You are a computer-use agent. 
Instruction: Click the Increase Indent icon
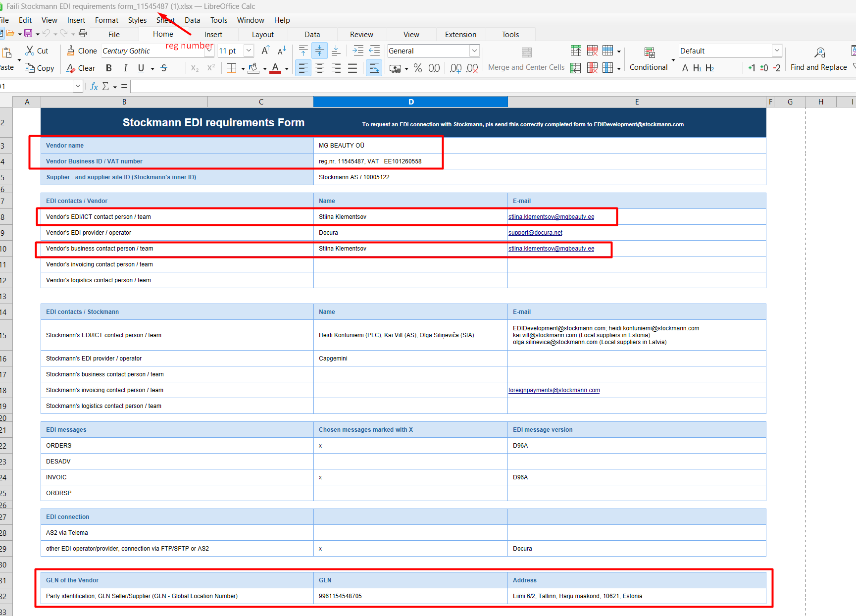[357, 51]
